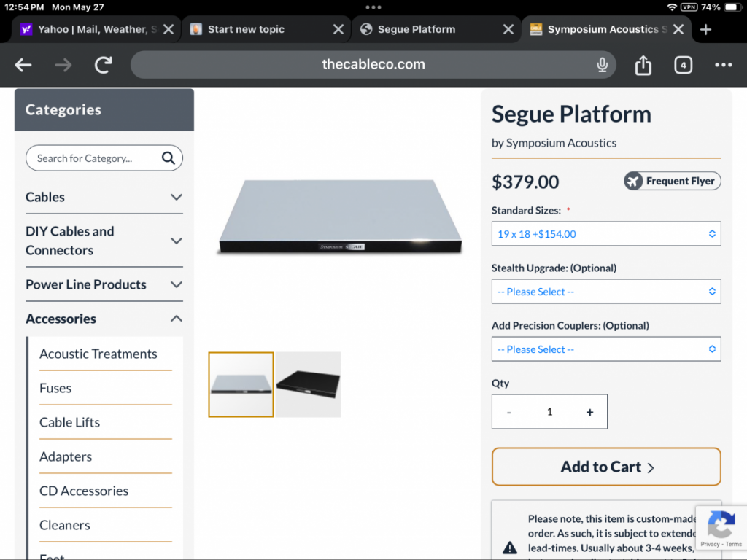This screenshot has width=747, height=560.
Task: Tap the three-dot multitasking control at top
Action: pos(373,7)
